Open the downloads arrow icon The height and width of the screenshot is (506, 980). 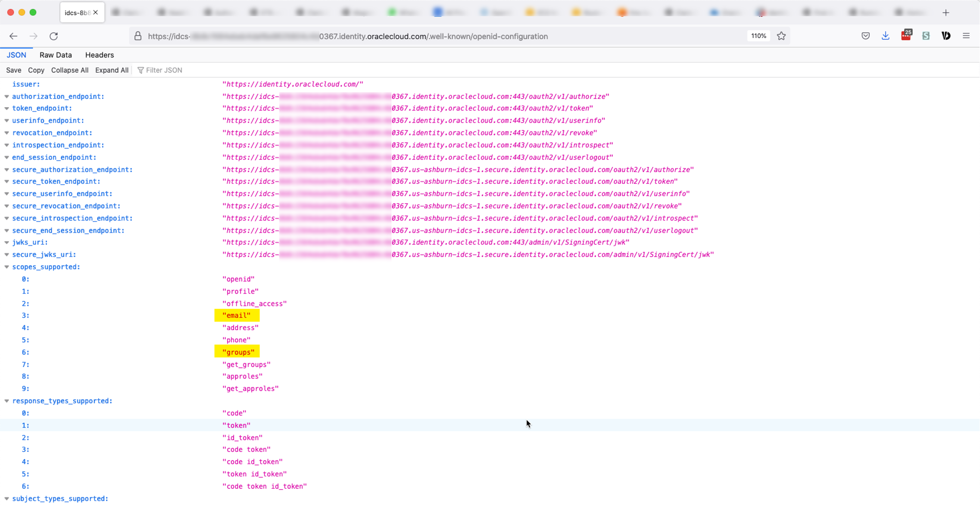point(885,36)
